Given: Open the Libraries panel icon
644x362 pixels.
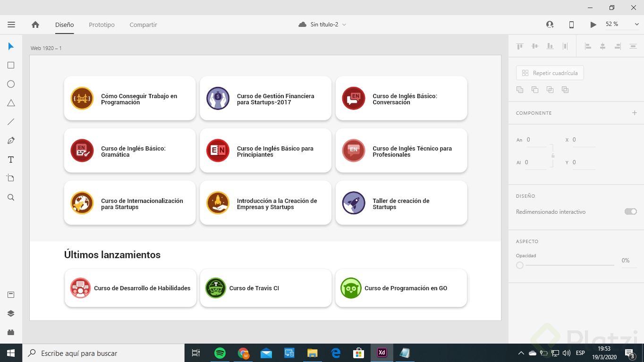Looking at the screenshot, I should (x=11, y=295).
